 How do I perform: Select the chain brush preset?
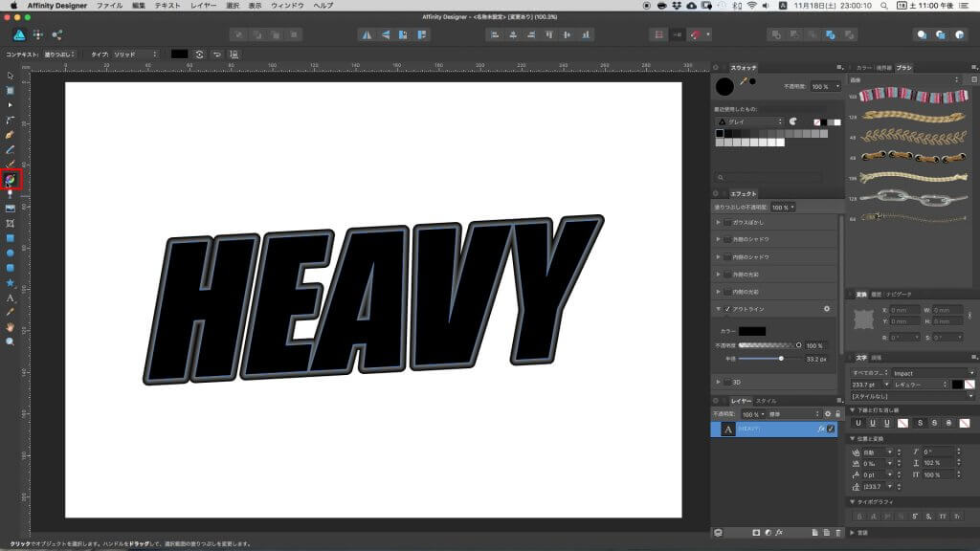click(914, 199)
